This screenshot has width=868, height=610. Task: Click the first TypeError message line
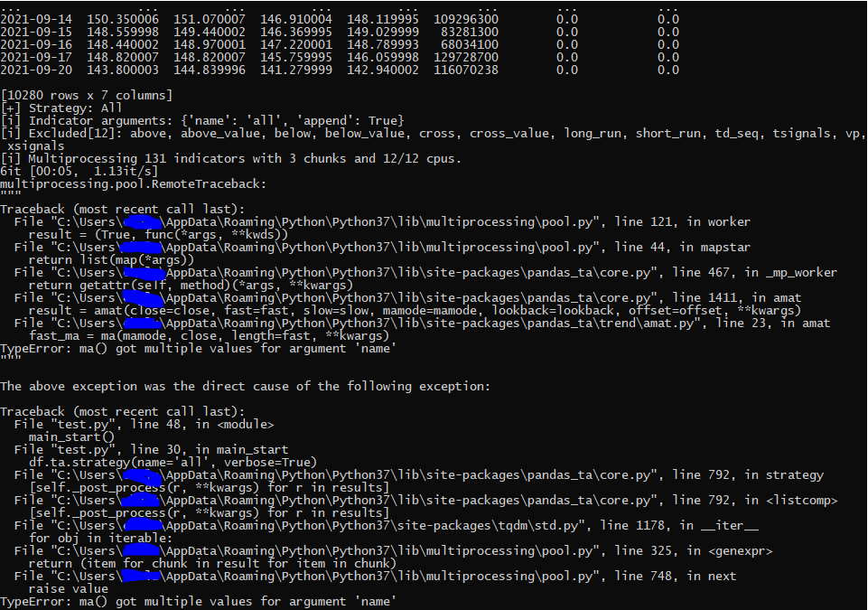198,349
